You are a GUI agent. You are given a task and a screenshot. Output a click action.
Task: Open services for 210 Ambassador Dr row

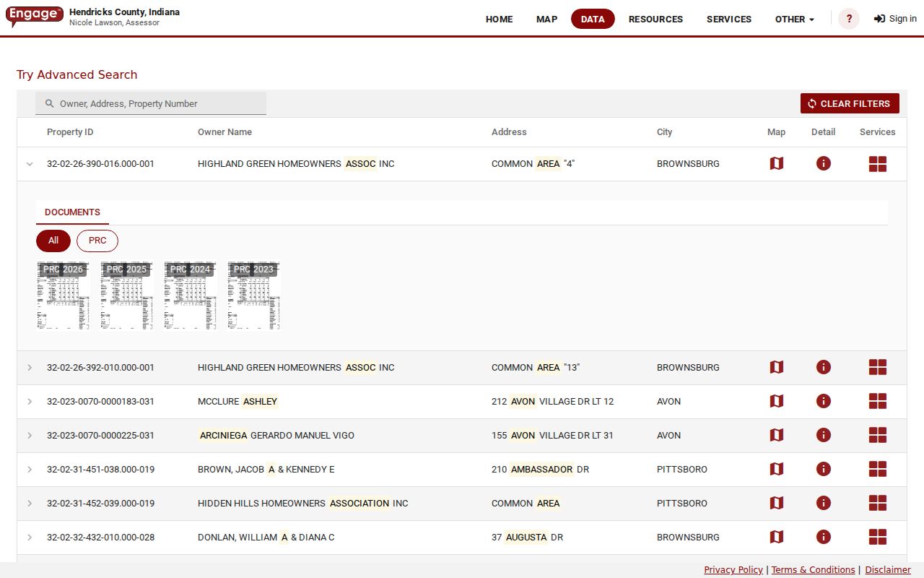pos(878,470)
